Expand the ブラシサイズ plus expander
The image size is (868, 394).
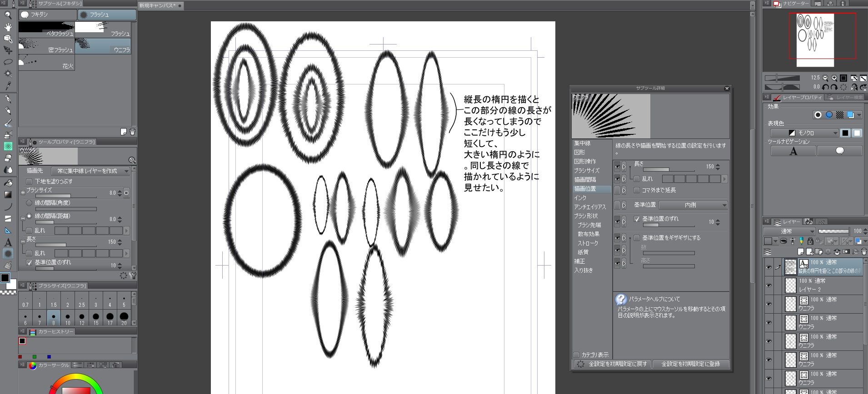pyautogui.click(x=23, y=193)
